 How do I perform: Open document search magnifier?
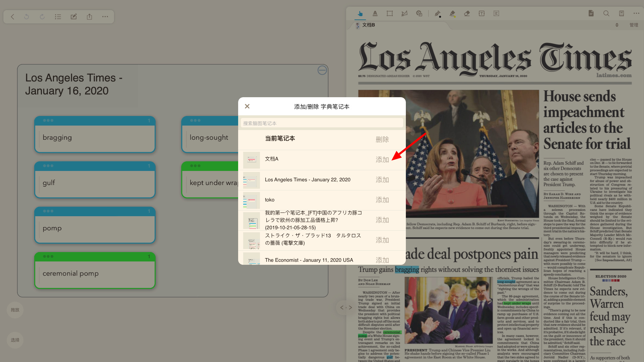(606, 13)
